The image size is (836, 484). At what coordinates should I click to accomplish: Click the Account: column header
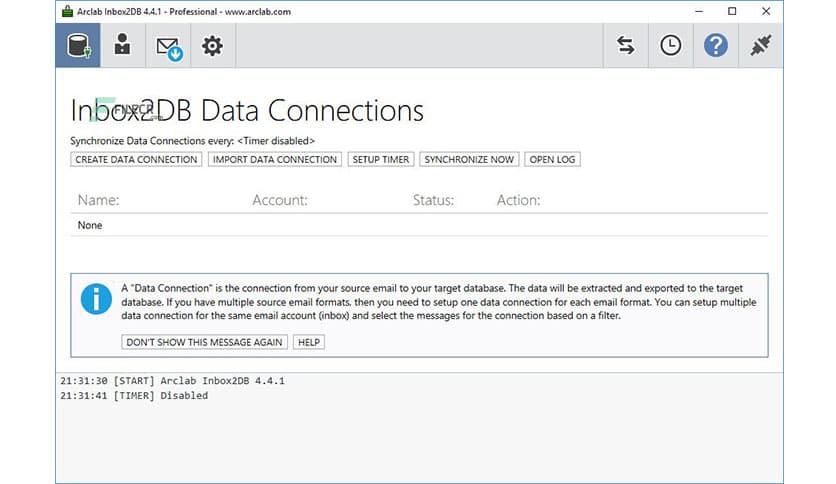pos(280,200)
